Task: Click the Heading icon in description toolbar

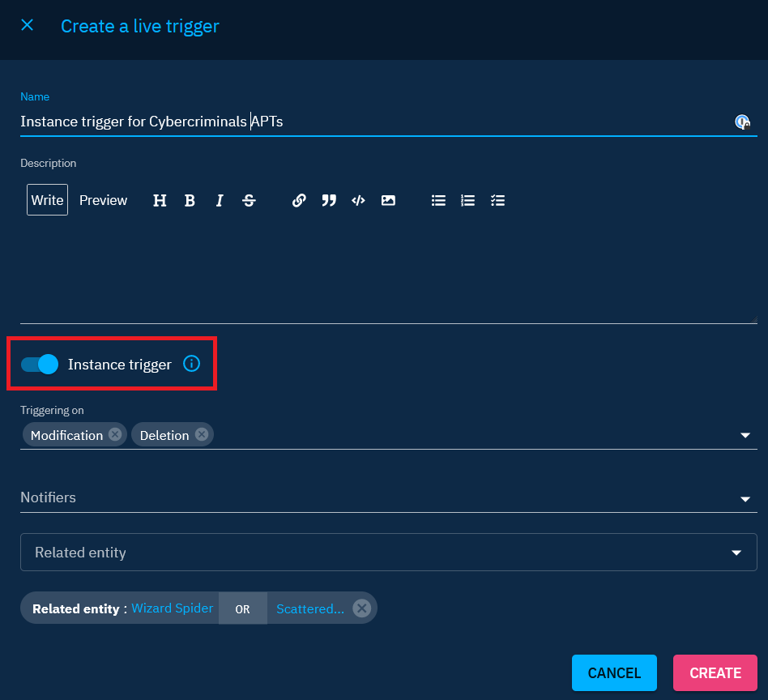Action: [160, 200]
